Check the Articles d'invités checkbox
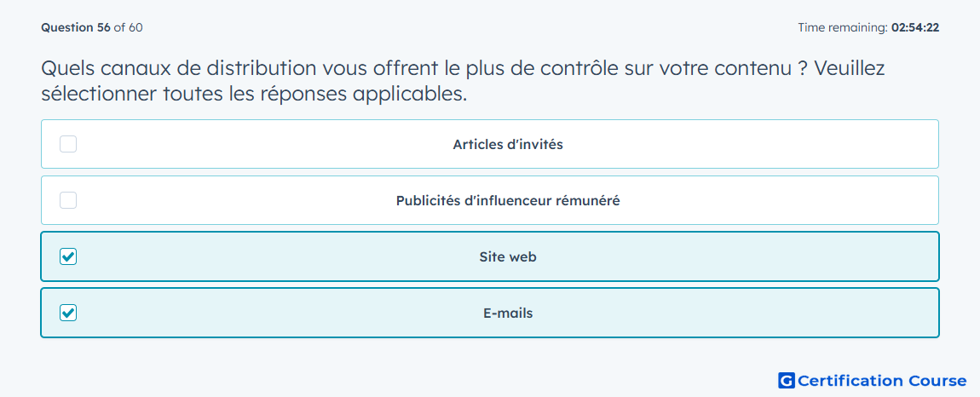Viewport: 980px width, 397px height. 68,145
